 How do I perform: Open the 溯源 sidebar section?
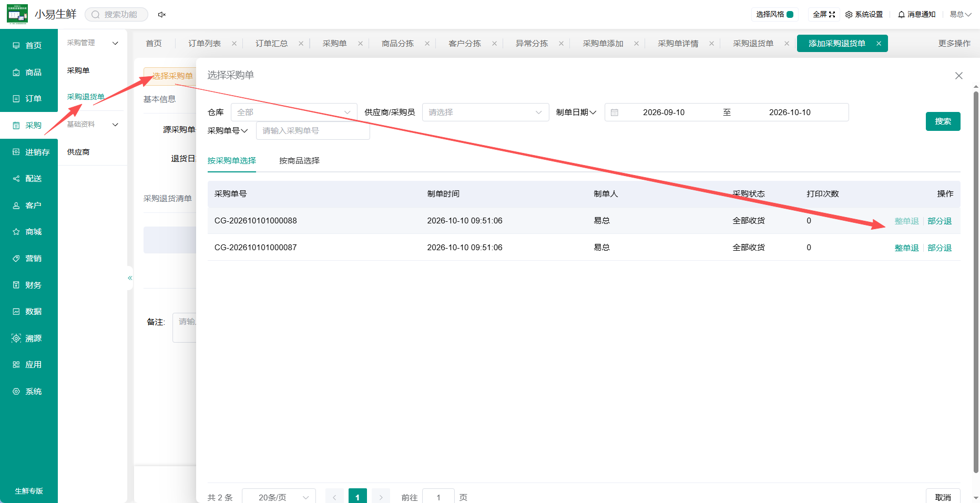[28, 338]
